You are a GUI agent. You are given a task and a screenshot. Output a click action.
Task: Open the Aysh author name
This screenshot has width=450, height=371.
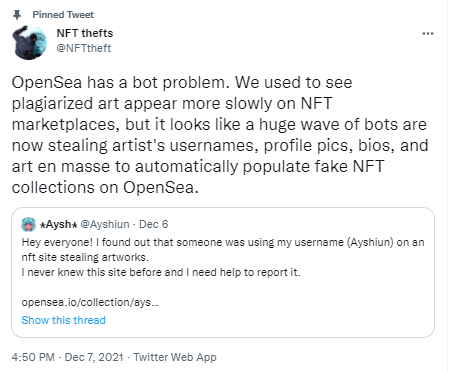pyautogui.click(x=58, y=224)
